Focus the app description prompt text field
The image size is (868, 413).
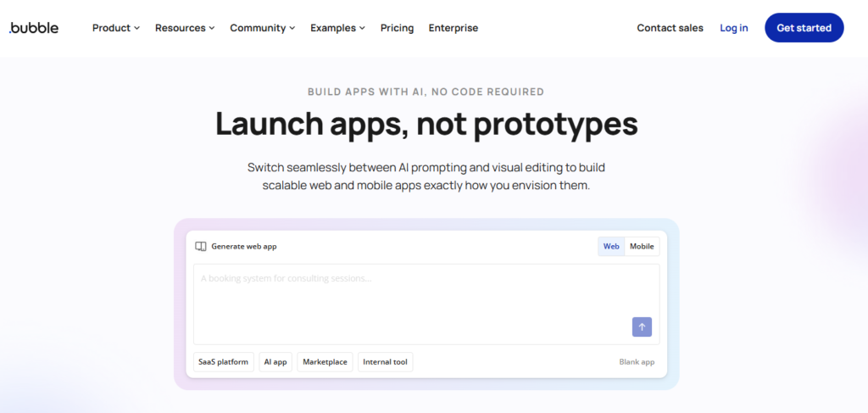coord(407,297)
